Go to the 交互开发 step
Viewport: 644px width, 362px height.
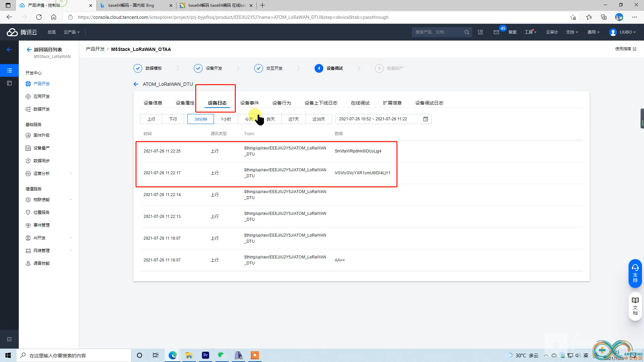[x=268, y=68]
